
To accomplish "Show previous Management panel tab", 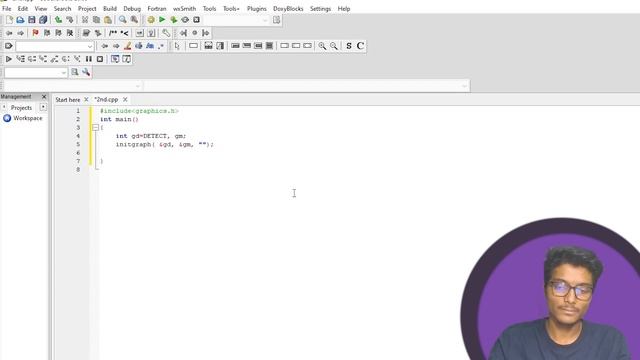I will point(4,107).
